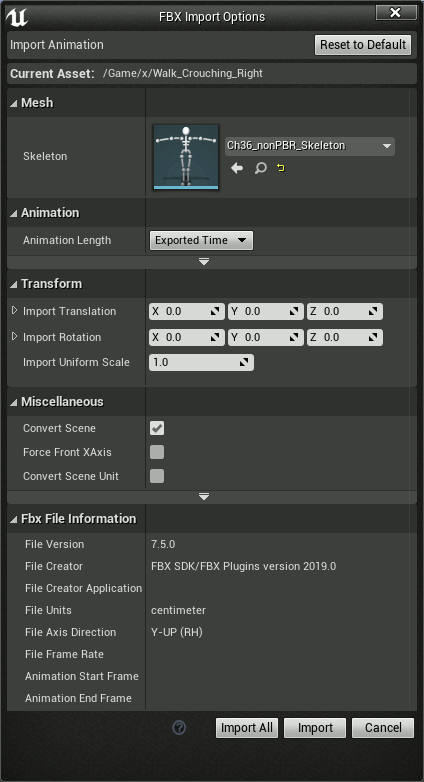
Task: Click the Y-UP (RH) axis value
Action: pos(177,632)
